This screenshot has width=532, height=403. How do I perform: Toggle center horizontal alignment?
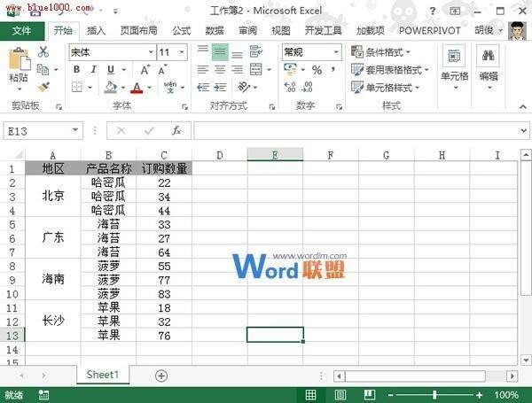coord(221,70)
